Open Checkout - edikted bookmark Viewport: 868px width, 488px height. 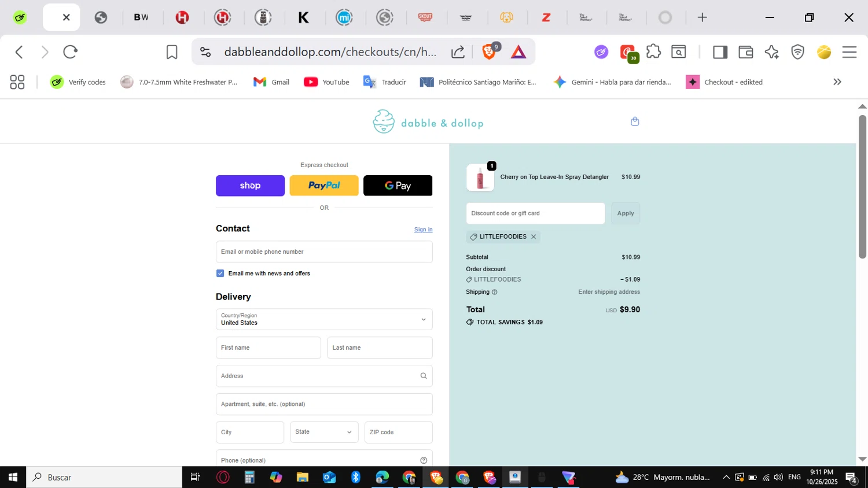click(x=724, y=82)
